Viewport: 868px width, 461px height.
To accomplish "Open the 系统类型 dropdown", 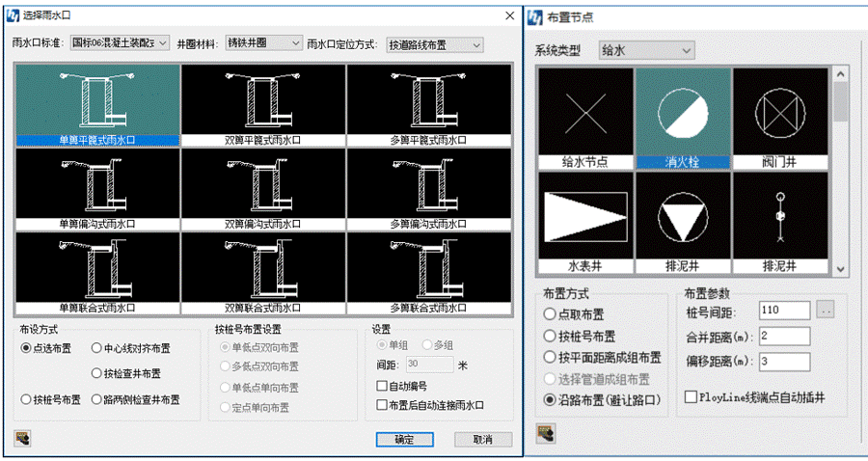I will click(645, 49).
